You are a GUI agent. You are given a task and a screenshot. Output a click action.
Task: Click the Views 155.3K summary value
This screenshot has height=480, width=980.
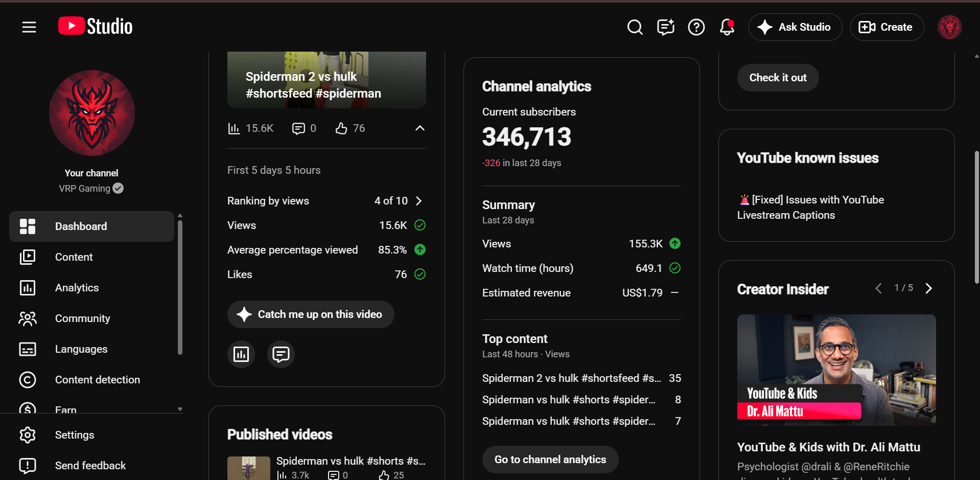pyautogui.click(x=646, y=244)
